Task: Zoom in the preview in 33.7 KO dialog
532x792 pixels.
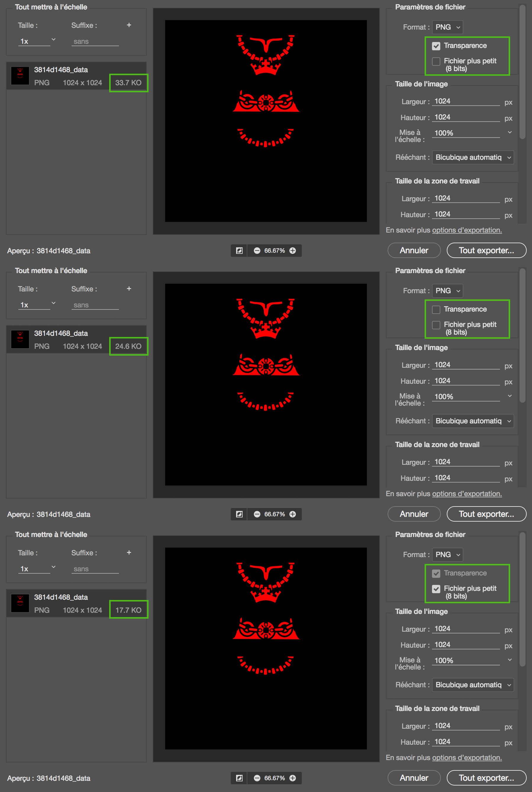Action: [x=292, y=251]
